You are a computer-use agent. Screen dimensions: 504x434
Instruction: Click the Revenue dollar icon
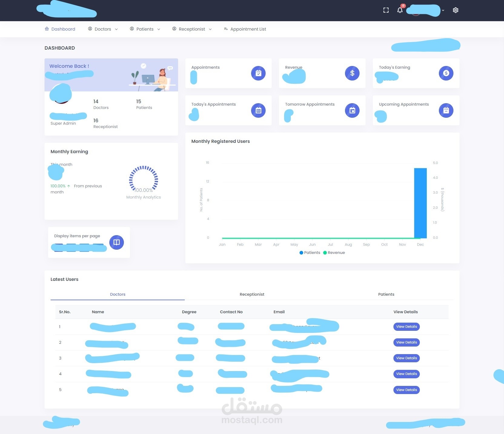pyautogui.click(x=352, y=73)
